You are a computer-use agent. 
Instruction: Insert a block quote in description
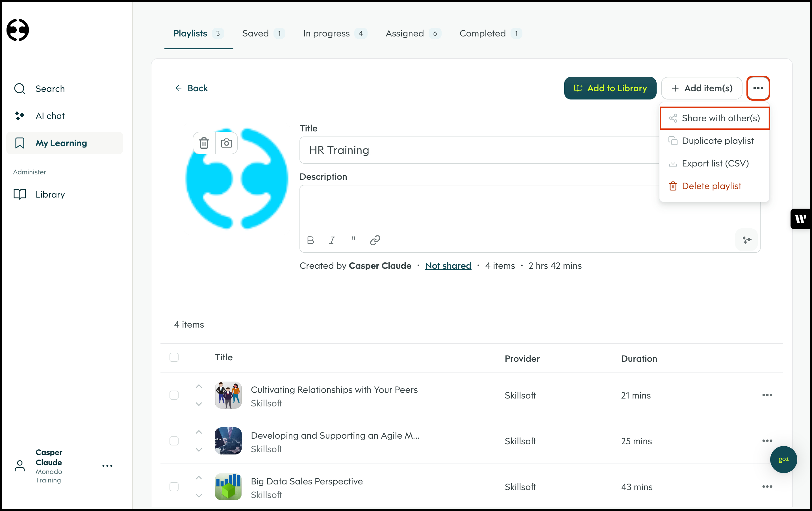353,239
